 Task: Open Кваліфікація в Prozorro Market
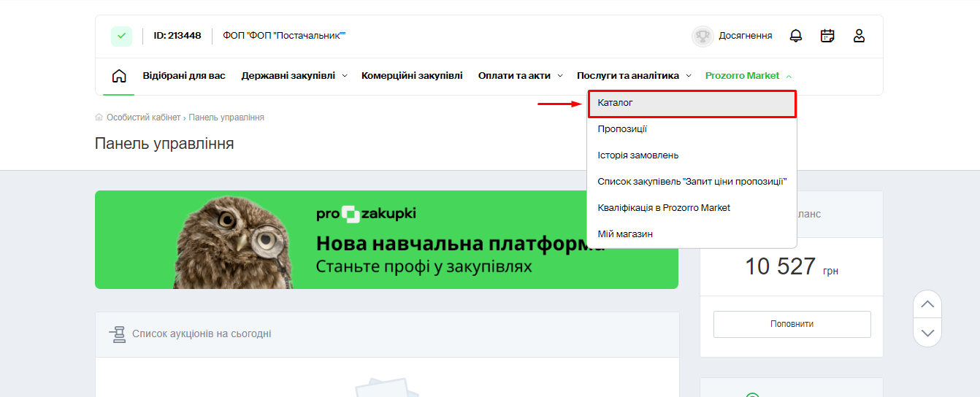(663, 208)
